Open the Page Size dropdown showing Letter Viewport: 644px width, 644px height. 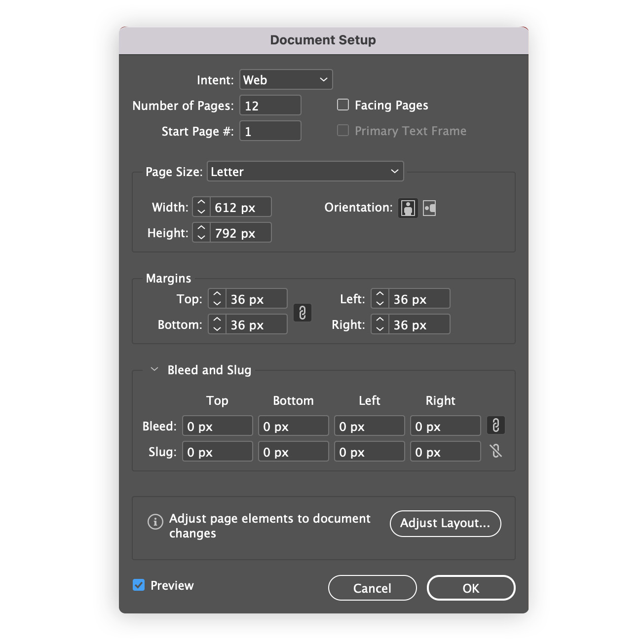point(305,171)
